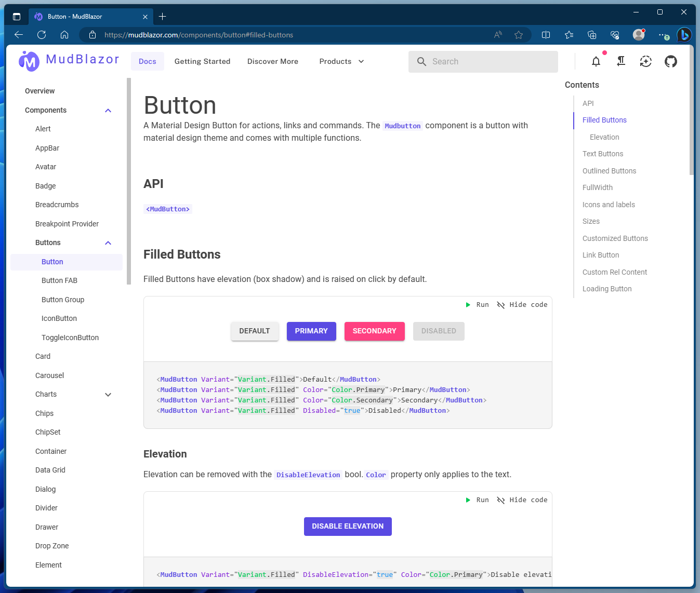Collapse the Components section
Image resolution: width=700 pixels, height=593 pixels.
[108, 110]
